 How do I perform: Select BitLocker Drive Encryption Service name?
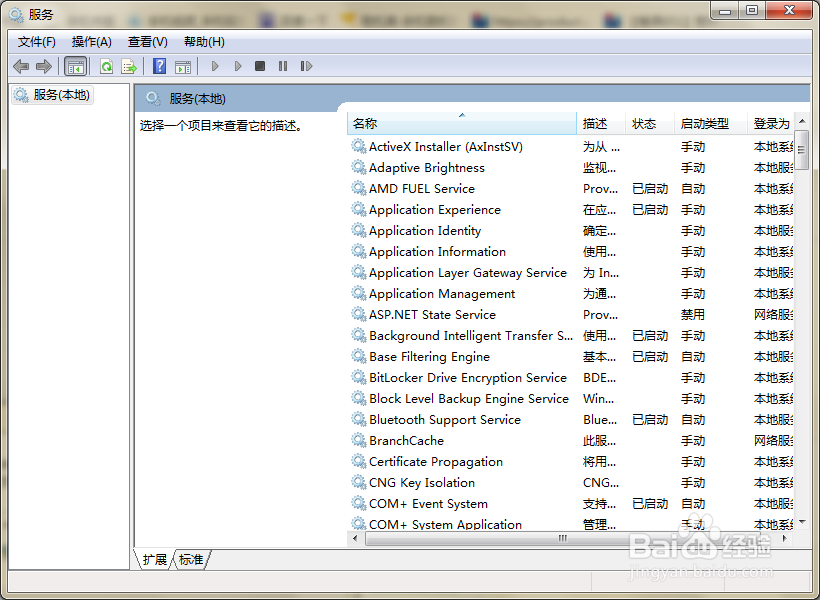pyautogui.click(x=468, y=378)
